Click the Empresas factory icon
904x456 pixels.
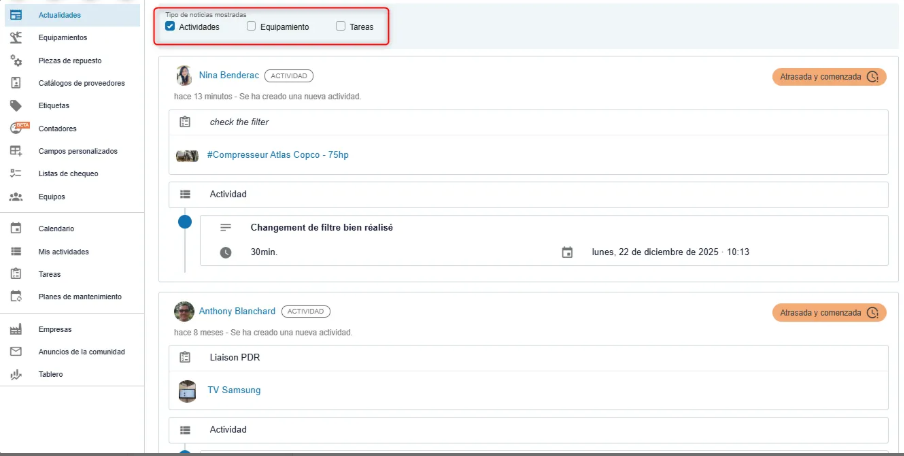point(16,329)
